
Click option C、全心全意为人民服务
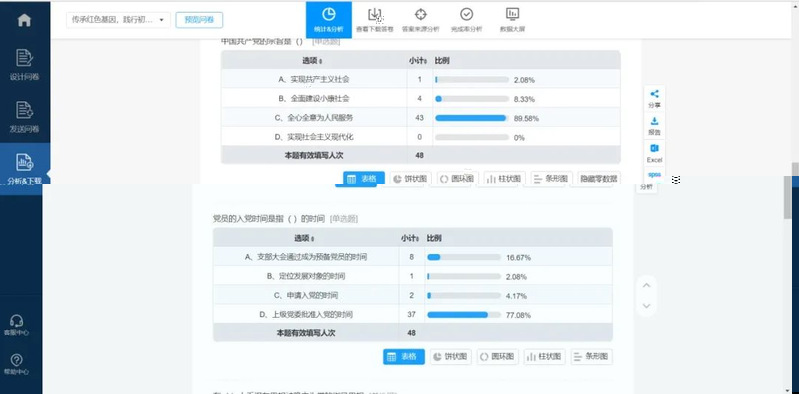coord(314,118)
